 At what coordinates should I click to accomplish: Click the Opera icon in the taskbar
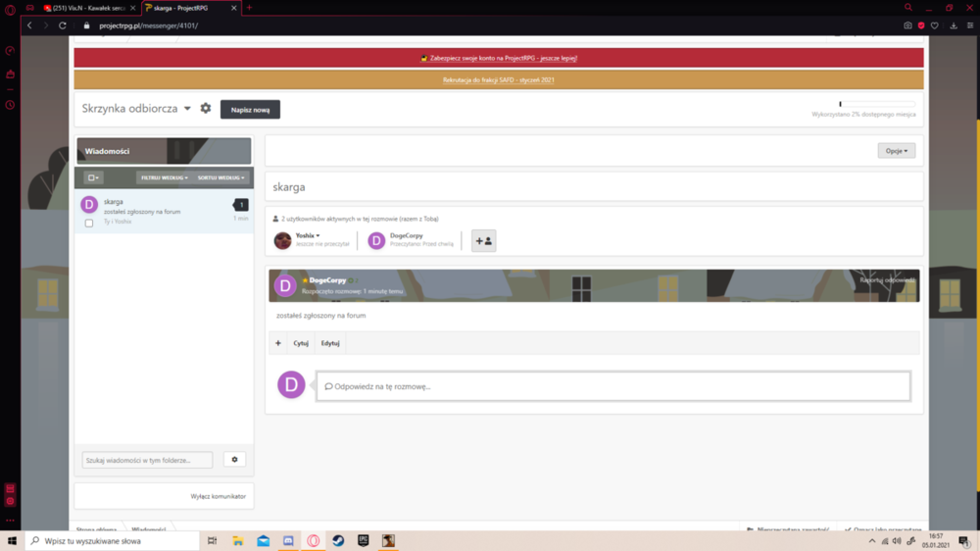click(314, 541)
